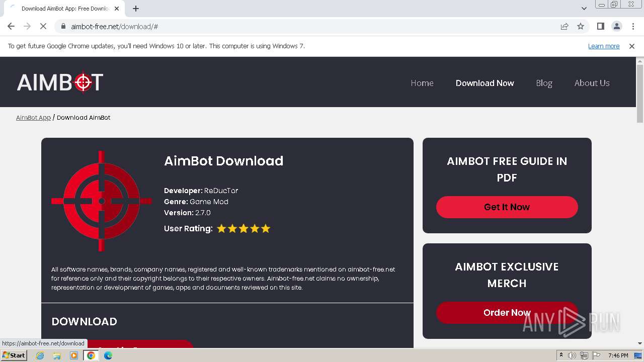The image size is (644, 362).
Task: Show hidden system tray icons
Action: tap(561, 355)
